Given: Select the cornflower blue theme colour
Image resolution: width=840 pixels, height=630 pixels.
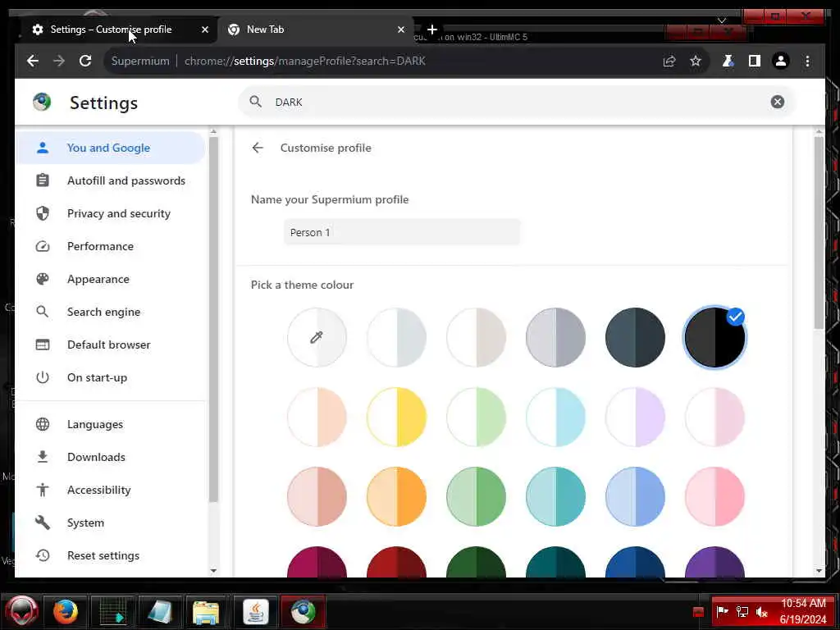Looking at the screenshot, I should click(x=635, y=496).
